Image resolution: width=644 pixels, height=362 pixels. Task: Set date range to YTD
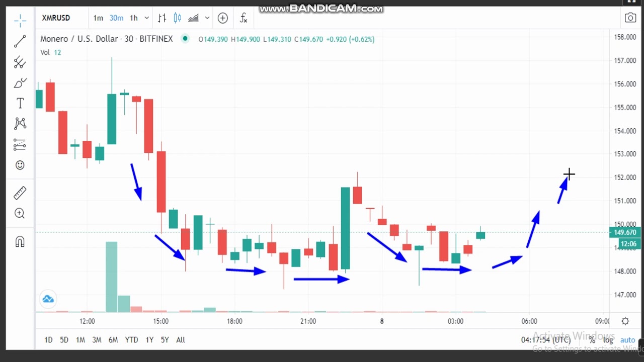[131, 340]
